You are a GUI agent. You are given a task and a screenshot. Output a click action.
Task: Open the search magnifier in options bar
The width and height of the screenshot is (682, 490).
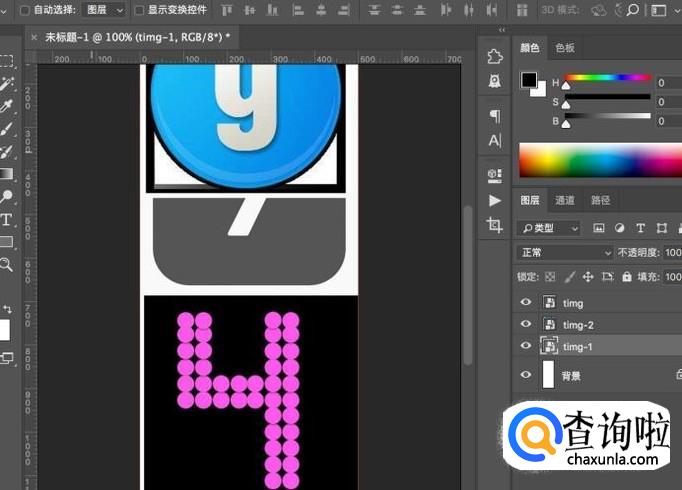pos(632,9)
